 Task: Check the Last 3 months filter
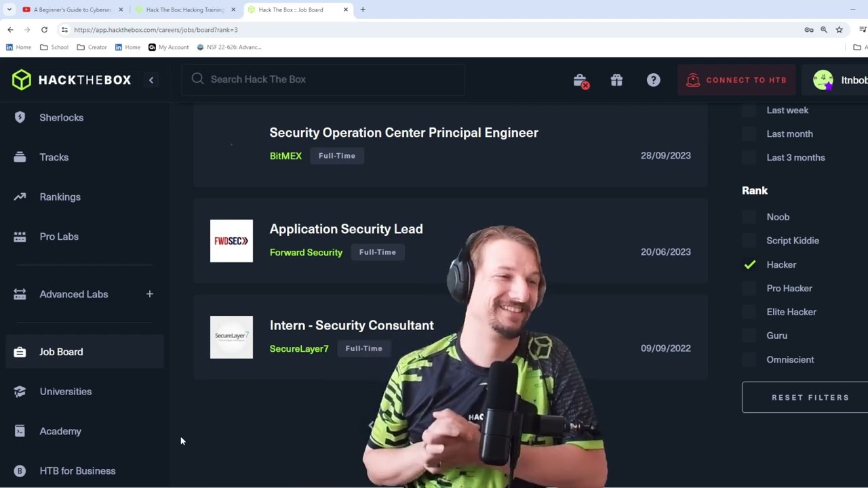(x=749, y=157)
